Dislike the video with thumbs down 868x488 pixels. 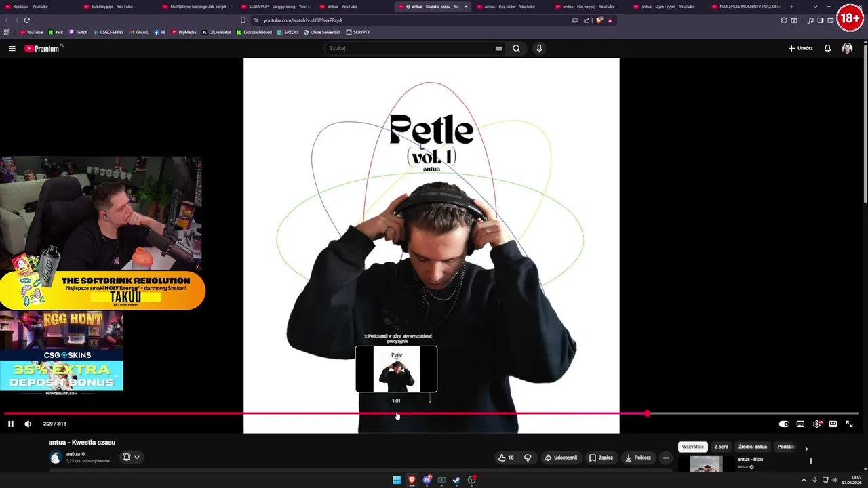point(528,457)
